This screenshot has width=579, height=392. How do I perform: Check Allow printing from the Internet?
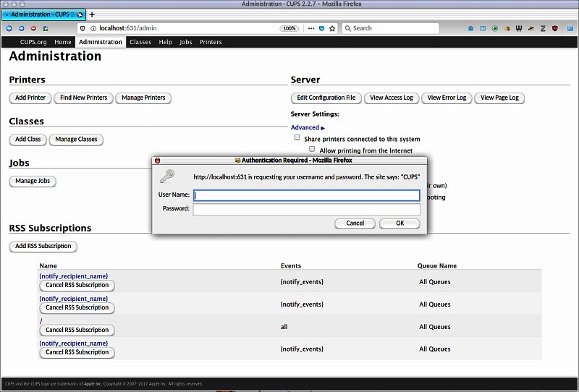tap(312, 149)
